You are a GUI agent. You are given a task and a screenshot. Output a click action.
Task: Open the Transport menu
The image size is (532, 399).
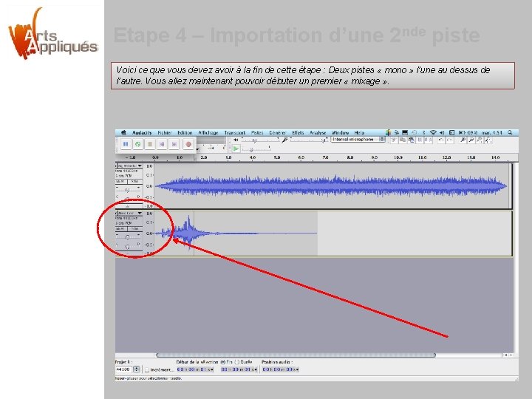234,133
